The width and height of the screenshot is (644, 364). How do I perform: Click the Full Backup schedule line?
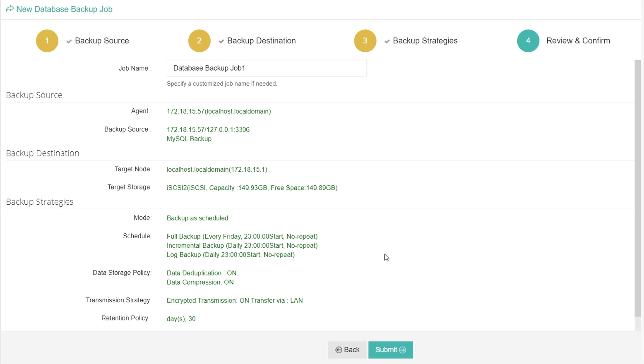tap(242, 236)
